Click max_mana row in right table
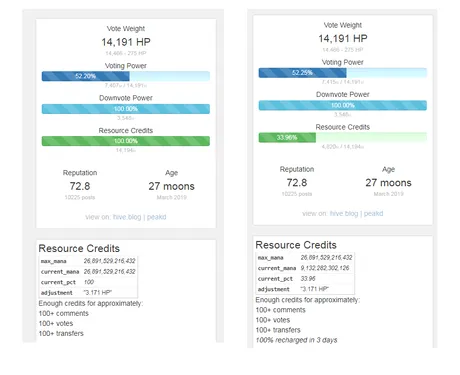This screenshot has width=460, height=375. pyautogui.click(x=305, y=258)
